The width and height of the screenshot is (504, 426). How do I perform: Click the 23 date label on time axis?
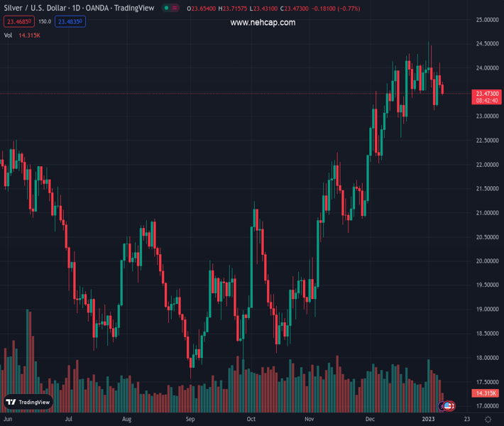click(x=466, y=419)
